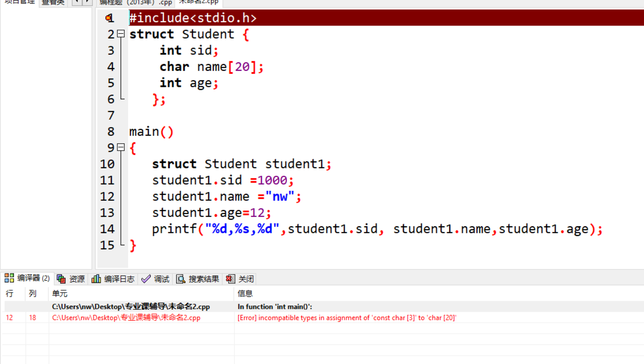The width and height of the screenshot is (644, 364).
Task: Click the '};' on line 6
Action: tap(159, 99)
